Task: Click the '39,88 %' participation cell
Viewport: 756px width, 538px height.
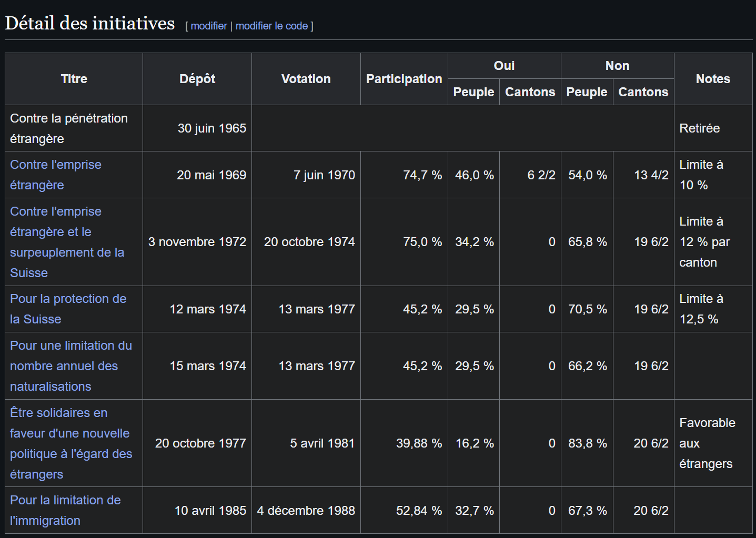Action: coord(404,443)
